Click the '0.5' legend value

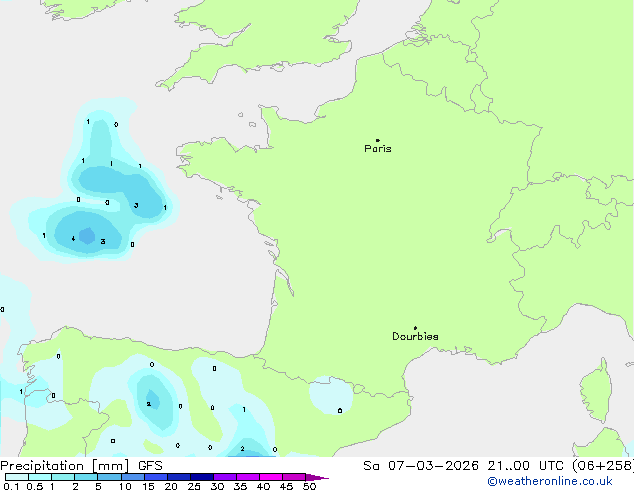(35, 486)
